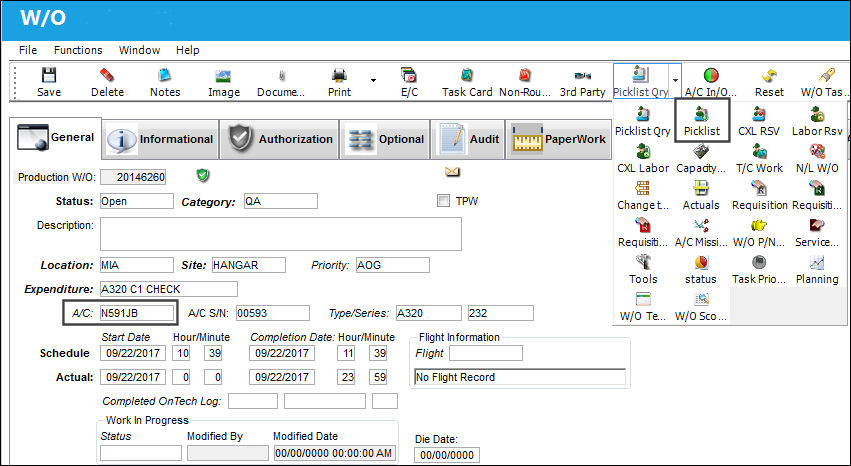The width and height of the screenshot is (851, 466).
Task: Open the Tools item in the panel
Action: (643, 269)
